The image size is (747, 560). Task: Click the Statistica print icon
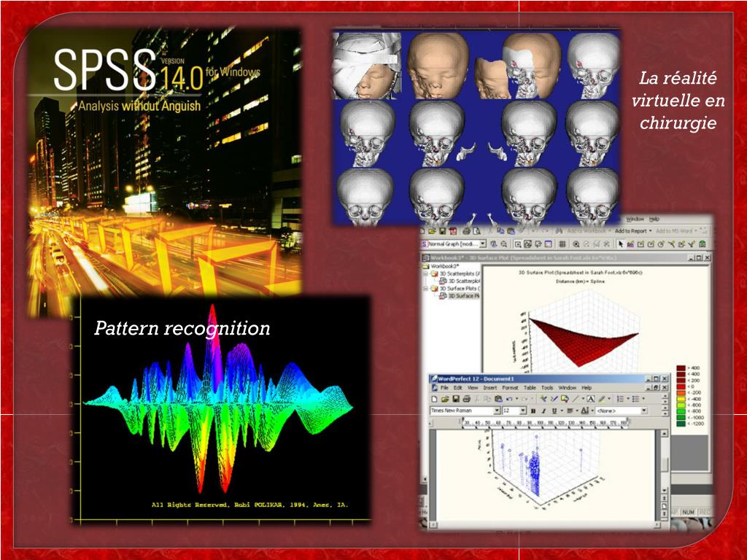click(466, 231)
